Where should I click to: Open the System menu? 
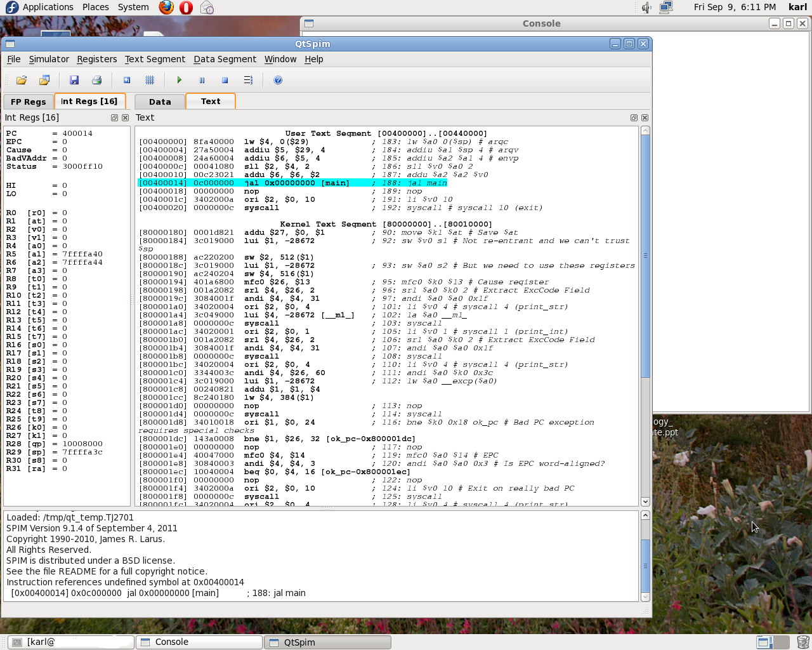(x=133, y=7)
